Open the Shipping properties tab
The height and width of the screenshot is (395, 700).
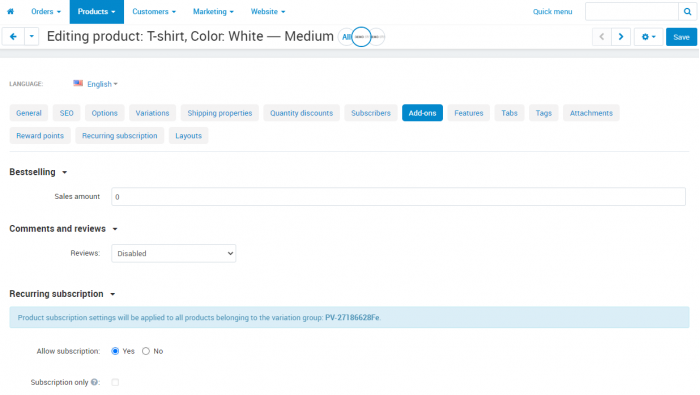point(220,113)
